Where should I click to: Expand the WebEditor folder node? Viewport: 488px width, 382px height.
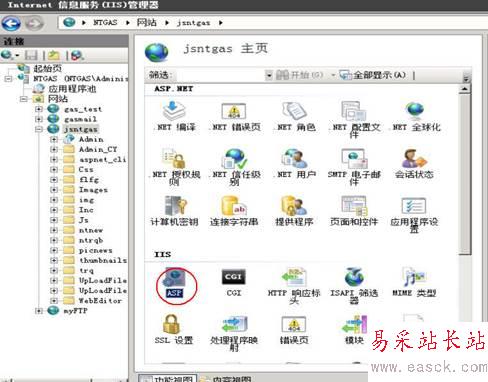(54, 301)
